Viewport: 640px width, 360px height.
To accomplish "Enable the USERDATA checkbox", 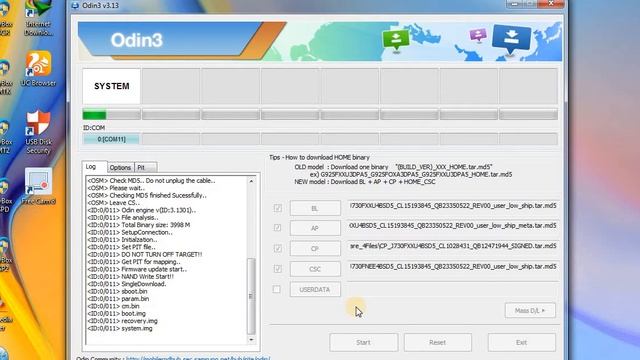I will 277,289.
